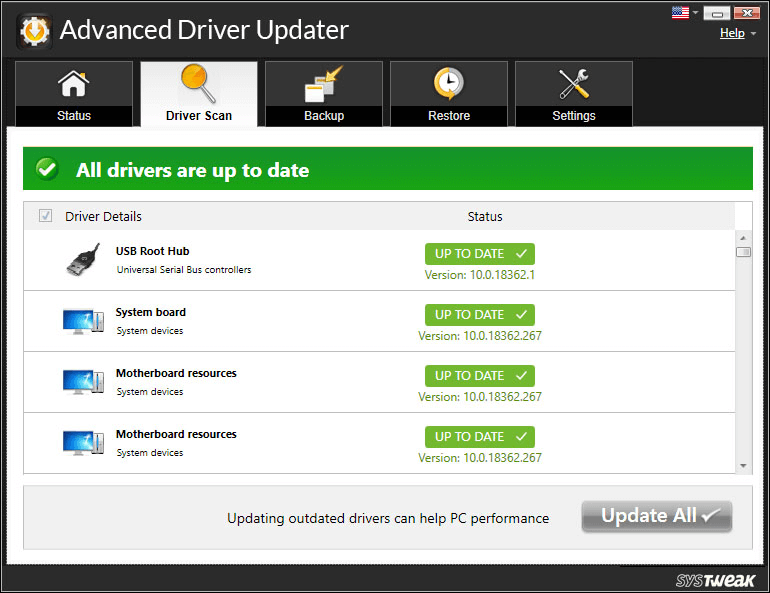Click the Update All button
Image resolution: width=770 pixels, height=593 pixels.
[x=657, y=517]
